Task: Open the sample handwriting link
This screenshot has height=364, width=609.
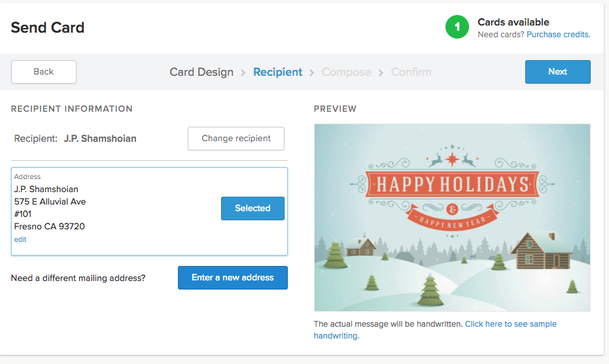Action: point(435,329)
